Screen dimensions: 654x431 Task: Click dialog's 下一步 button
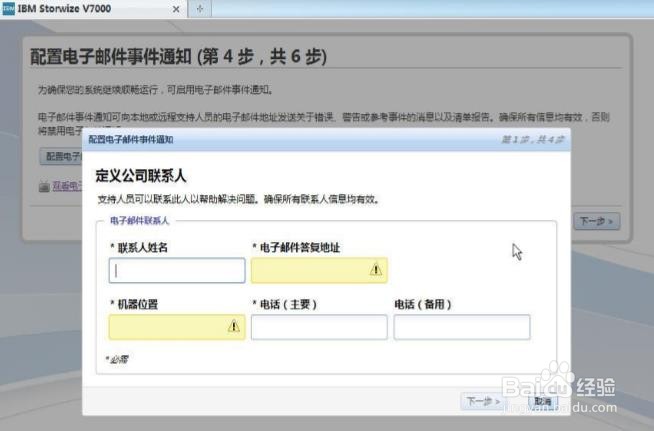pyautogui.click(x=482, y=401)
